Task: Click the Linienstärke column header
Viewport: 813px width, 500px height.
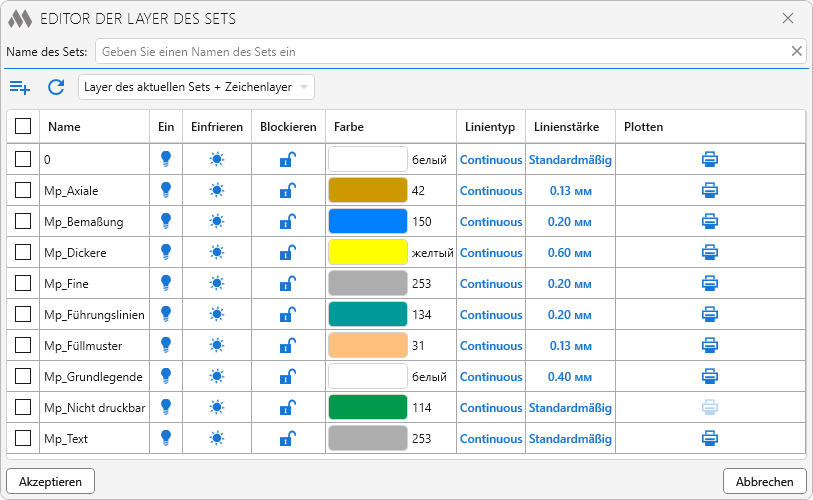Action: tap(566, 127)
